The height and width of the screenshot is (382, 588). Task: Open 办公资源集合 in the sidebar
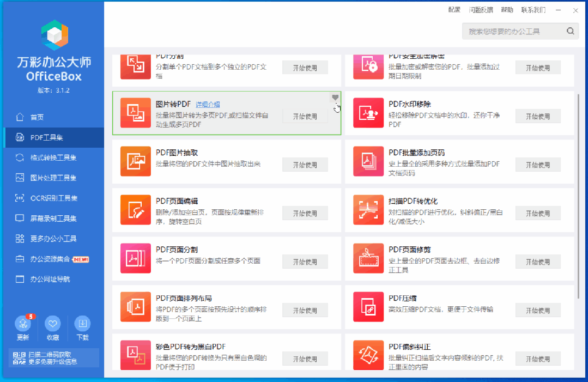[53, 259]
